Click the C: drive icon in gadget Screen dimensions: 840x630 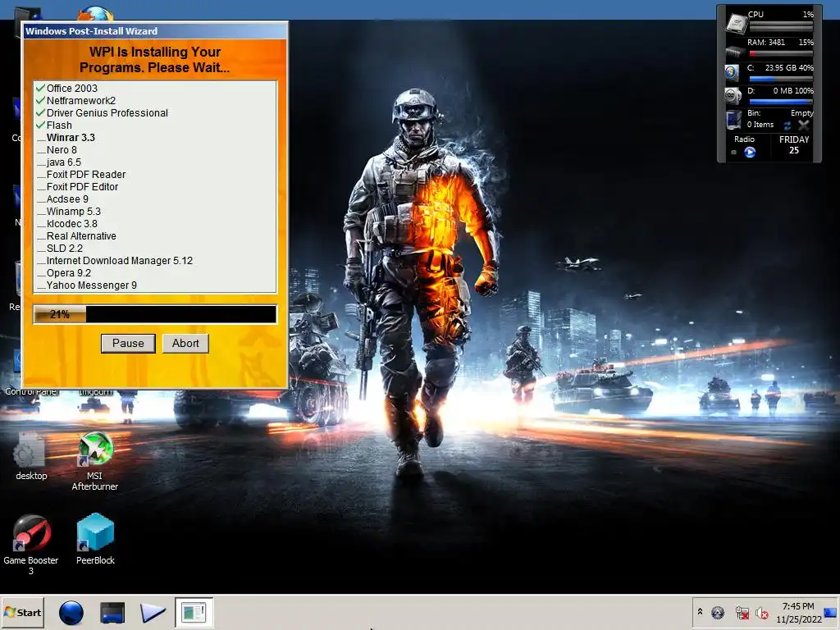point(732,72)
